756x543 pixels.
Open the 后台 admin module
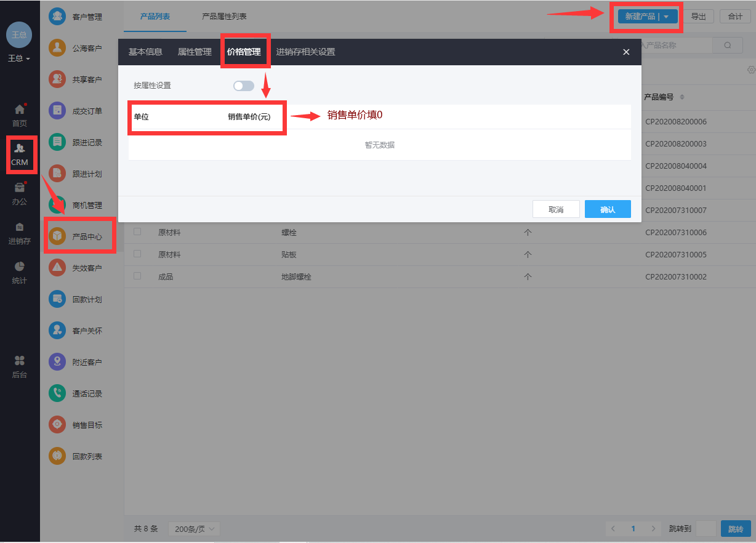(20, 367)
